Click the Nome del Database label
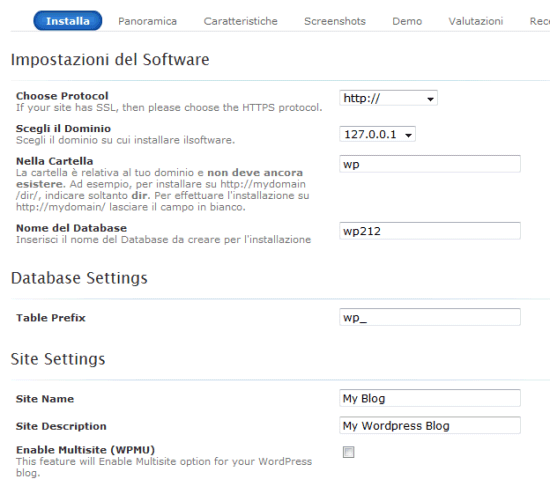Image resolution: width=550 pixels, height=479 pixels. click(x=71, y=228)
